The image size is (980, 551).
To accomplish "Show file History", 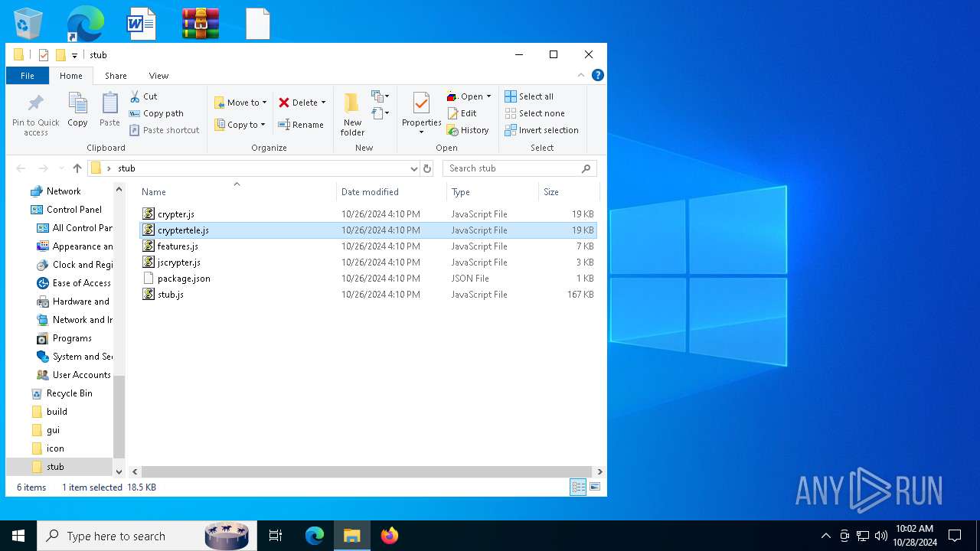I will (x=468, y=130).
